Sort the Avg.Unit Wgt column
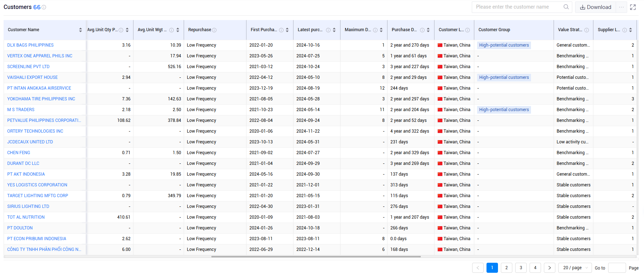 click(x=178, y=30)
